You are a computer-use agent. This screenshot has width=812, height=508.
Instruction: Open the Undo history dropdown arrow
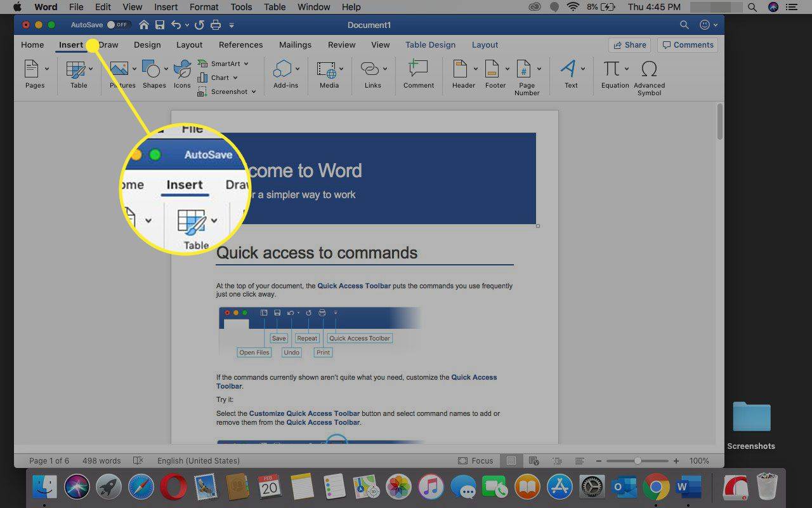pos(187,25)
